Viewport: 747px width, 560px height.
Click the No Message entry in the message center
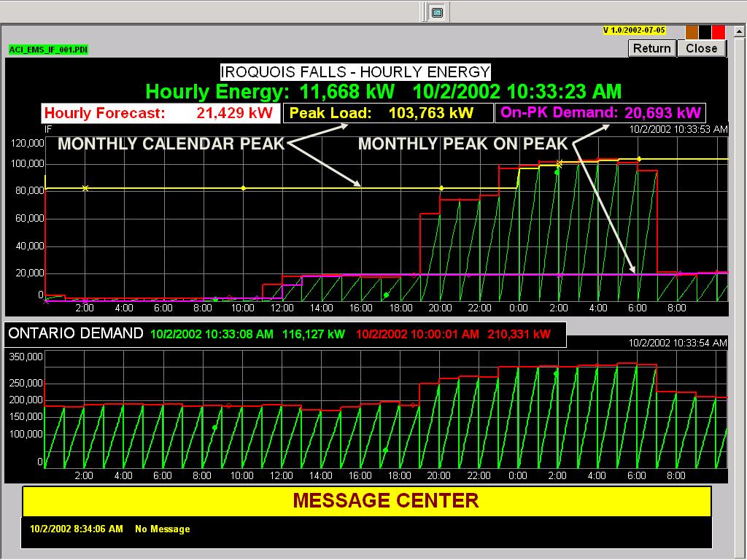163,529
